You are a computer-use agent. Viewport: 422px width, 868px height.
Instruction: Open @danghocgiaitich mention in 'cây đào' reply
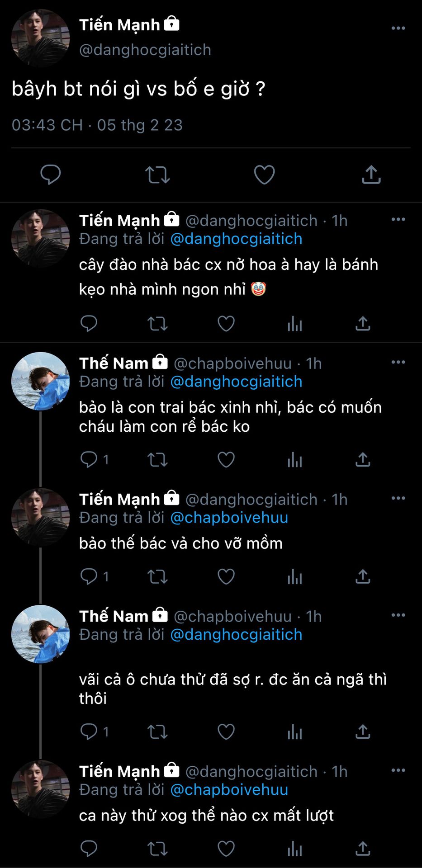[236, 239]
